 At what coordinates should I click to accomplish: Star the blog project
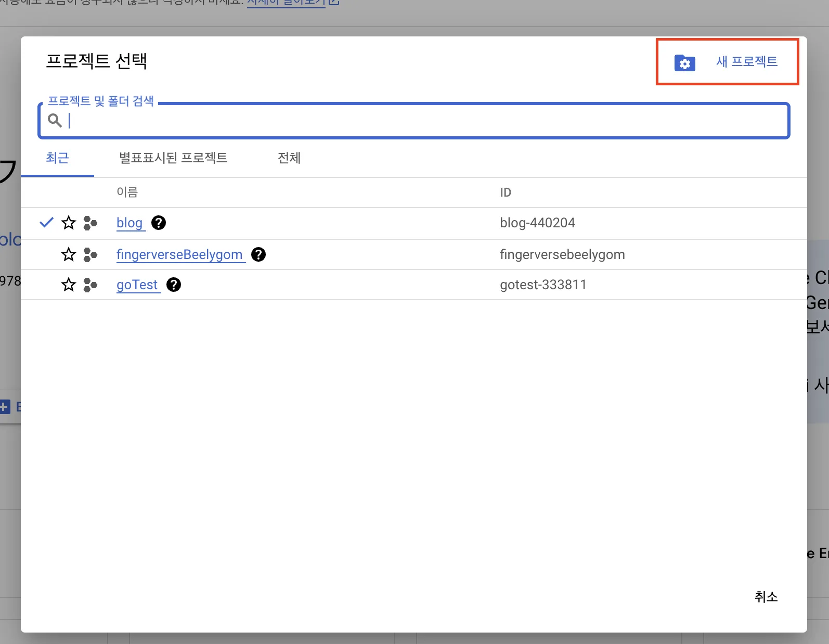coord(69,223)
